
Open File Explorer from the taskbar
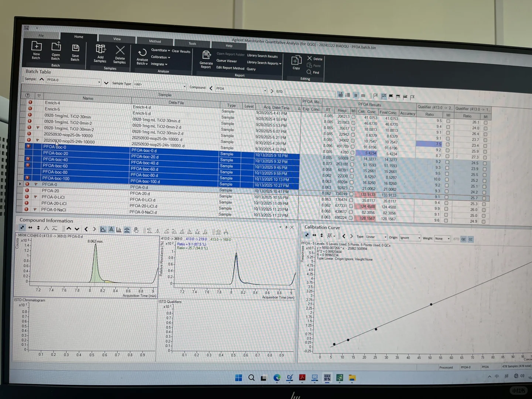tap(352, 378)
